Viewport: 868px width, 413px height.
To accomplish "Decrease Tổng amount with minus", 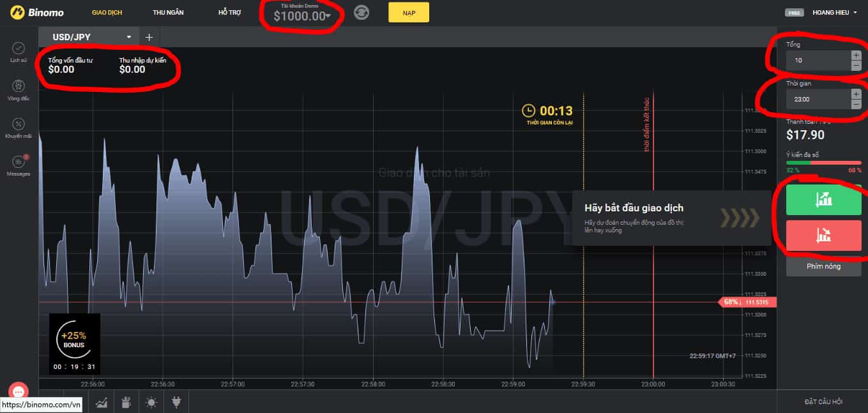I will point(856,66).
